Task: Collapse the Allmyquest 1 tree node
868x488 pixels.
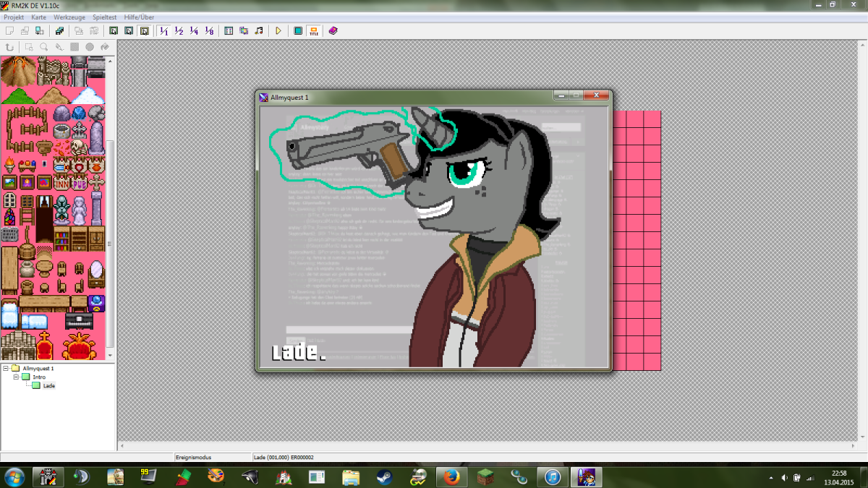Action: [x=6, y=368]
